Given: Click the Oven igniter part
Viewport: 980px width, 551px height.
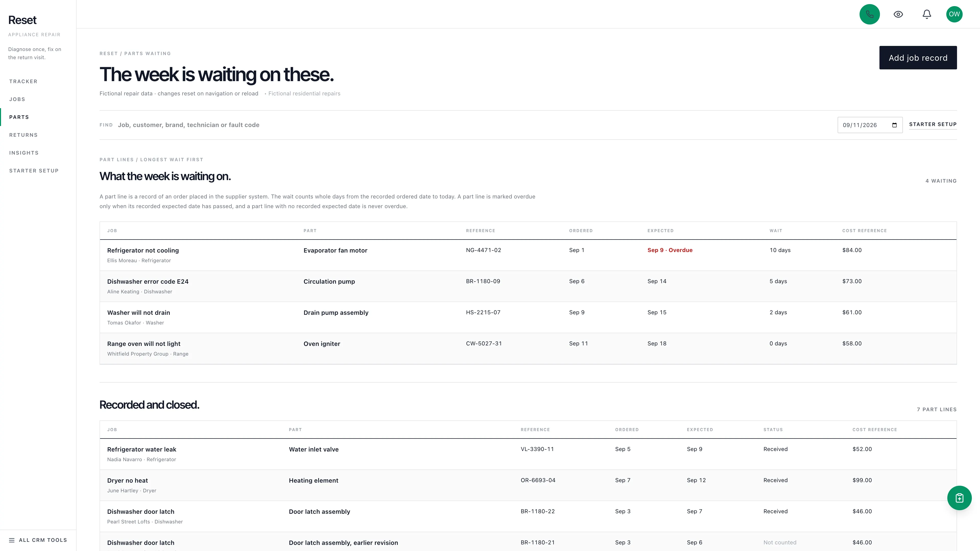Looking at the screenshot, I should pyautogui.click(x=322, y=344).
